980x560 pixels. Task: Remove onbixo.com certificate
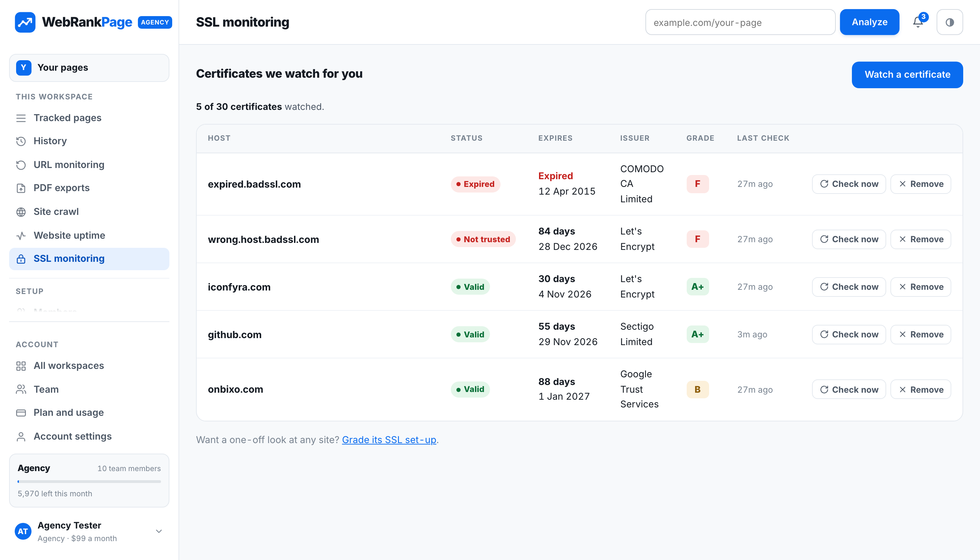click(921, 390)
